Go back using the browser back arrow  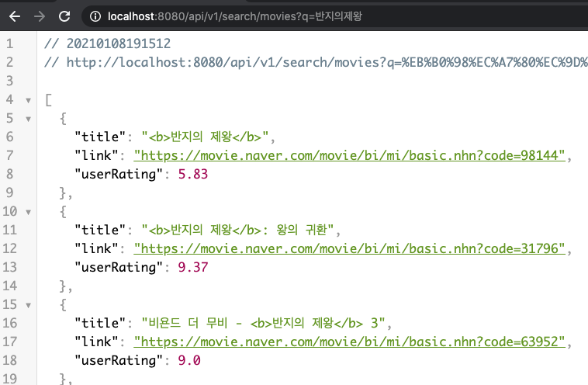(15, 16)
